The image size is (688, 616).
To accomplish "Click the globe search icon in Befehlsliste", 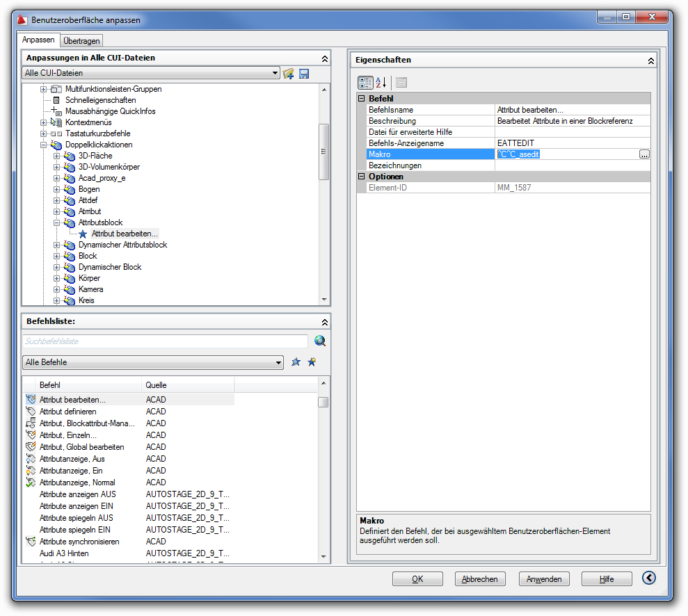I will [x=319, y=341].
